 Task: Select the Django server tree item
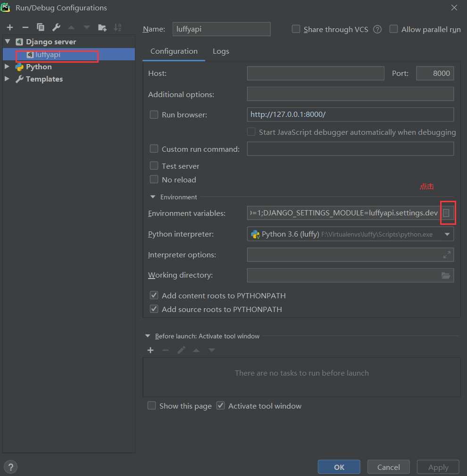pyautogui.click(x=51, y=41)
